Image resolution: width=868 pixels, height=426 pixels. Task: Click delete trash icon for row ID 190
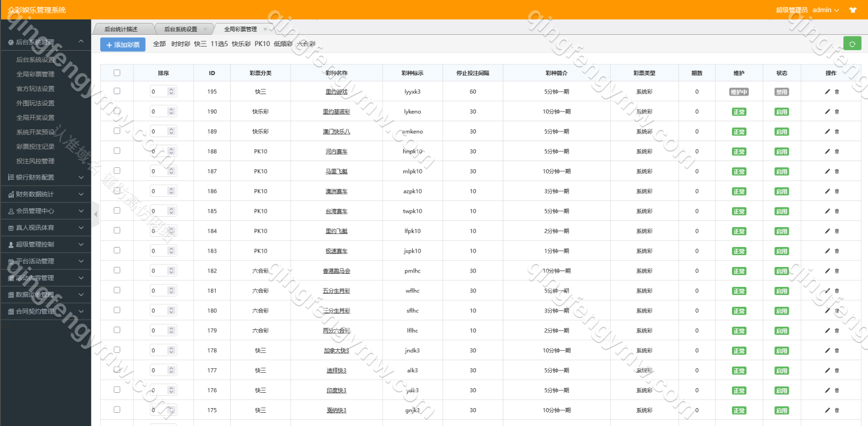coord(837,111)
